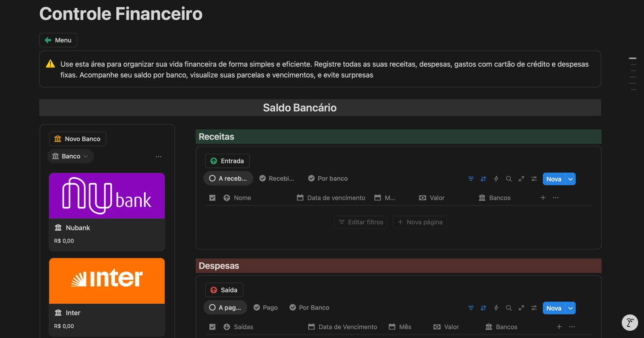Image resolution: width=644 pixels, height=338 pixels.
Task: Click the Nova button in Despesas
Action: (x=554, y=308)
